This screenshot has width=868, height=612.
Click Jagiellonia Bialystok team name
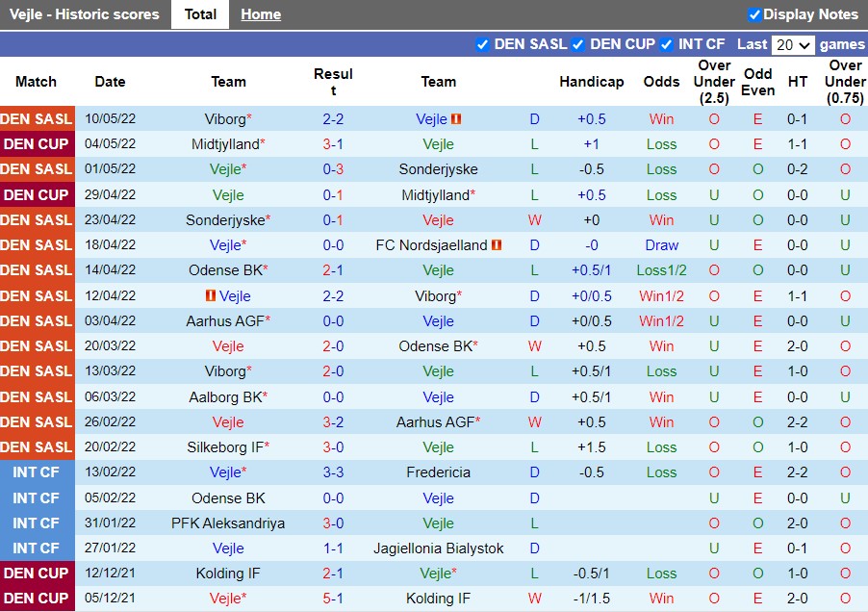click(439, 548)
